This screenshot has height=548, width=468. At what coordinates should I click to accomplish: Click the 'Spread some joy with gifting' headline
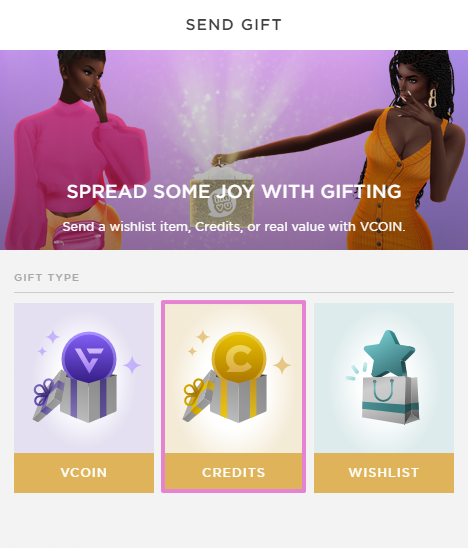(x=234, y=192)
